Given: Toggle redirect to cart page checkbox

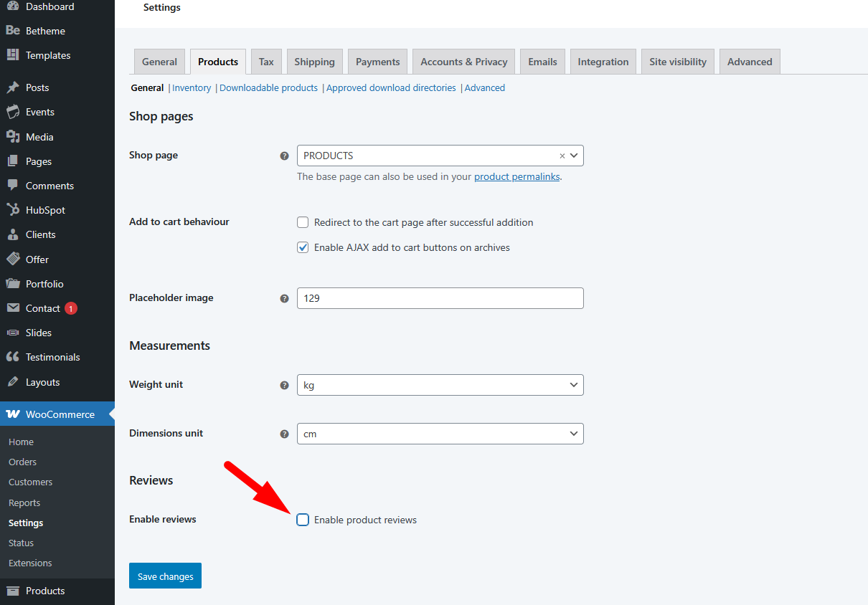Looking at the screenshot, I should click(303, 222).
